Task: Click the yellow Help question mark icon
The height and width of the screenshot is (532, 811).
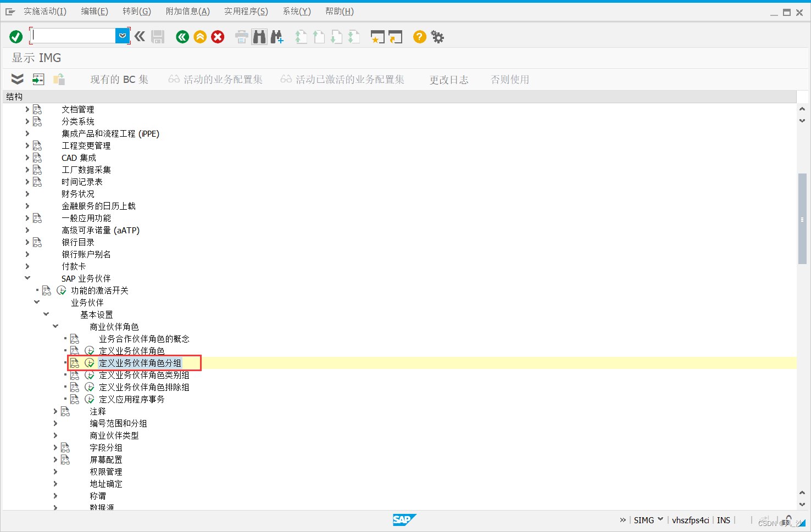Action: point(420,37)
